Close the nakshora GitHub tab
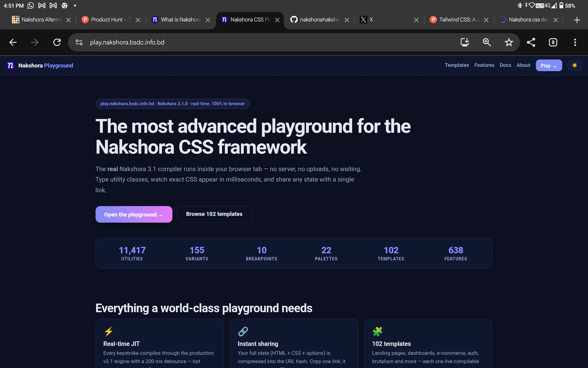Image resolution: width=588 pixels, height=368 pixels. (347, 20)
